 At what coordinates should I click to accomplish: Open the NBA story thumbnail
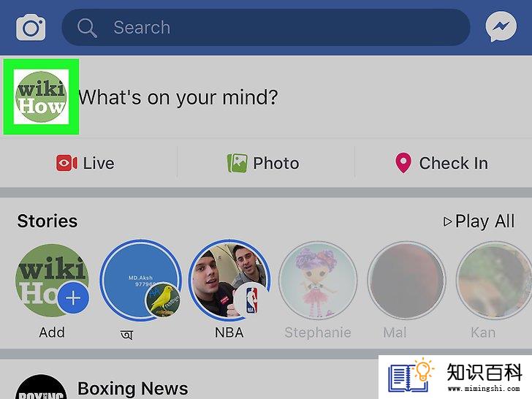pos(229,281)
